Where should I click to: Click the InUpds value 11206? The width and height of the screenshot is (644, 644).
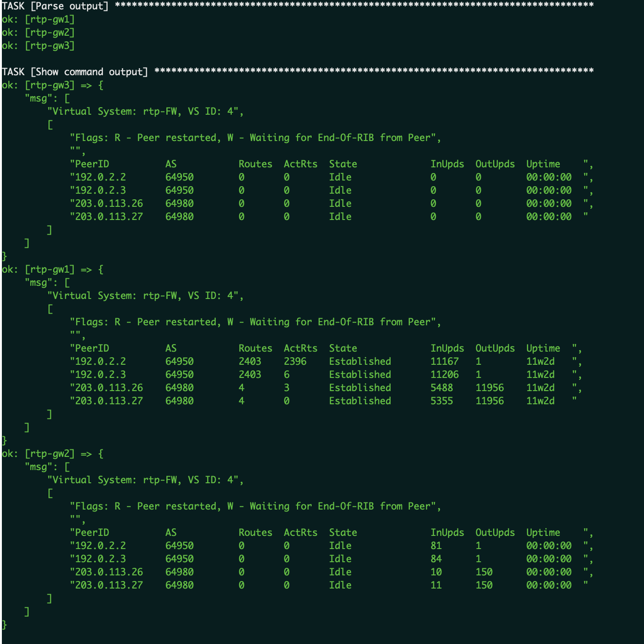(444, 375)
